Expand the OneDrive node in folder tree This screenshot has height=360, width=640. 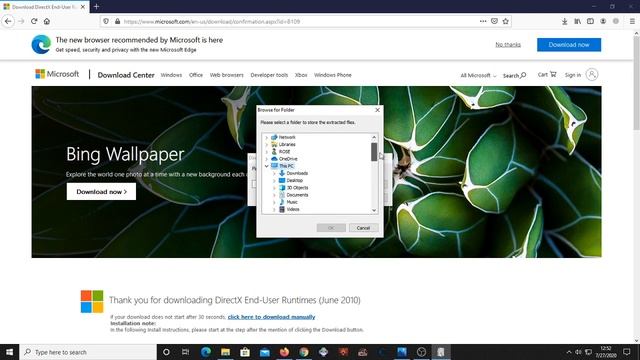(267, 159)
